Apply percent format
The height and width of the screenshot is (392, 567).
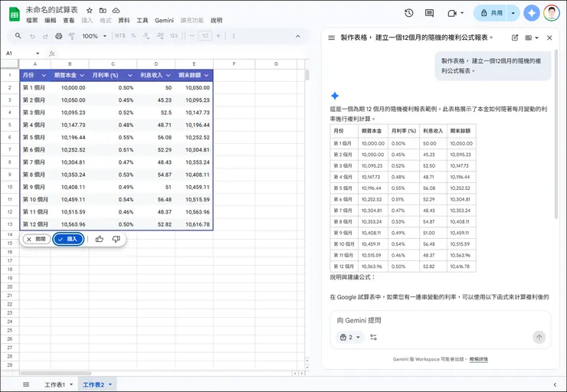click(x=133, y=36)
